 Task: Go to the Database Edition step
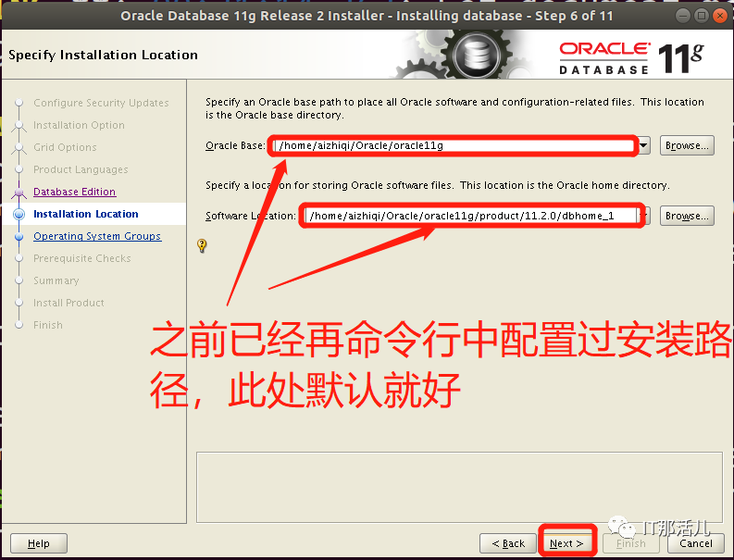74,192
